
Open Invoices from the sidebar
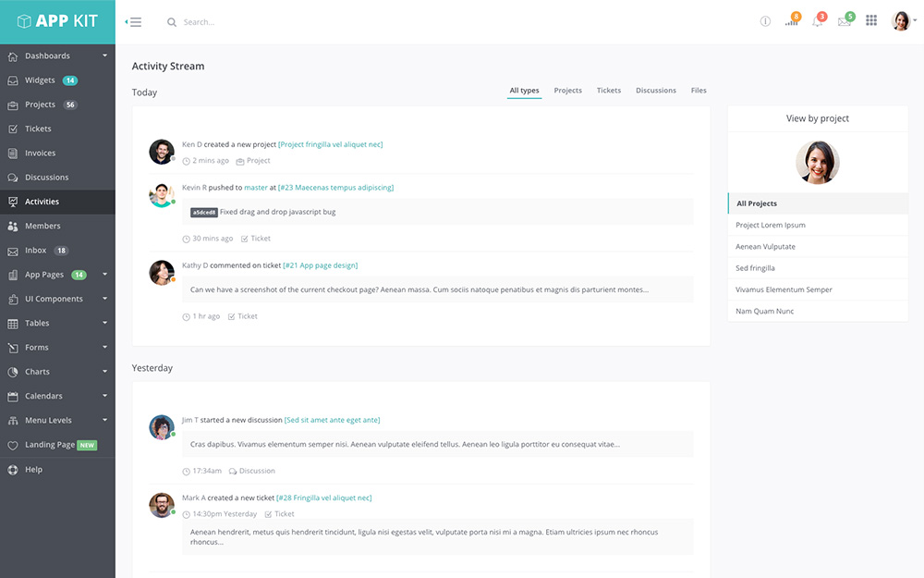pos(40,154)
